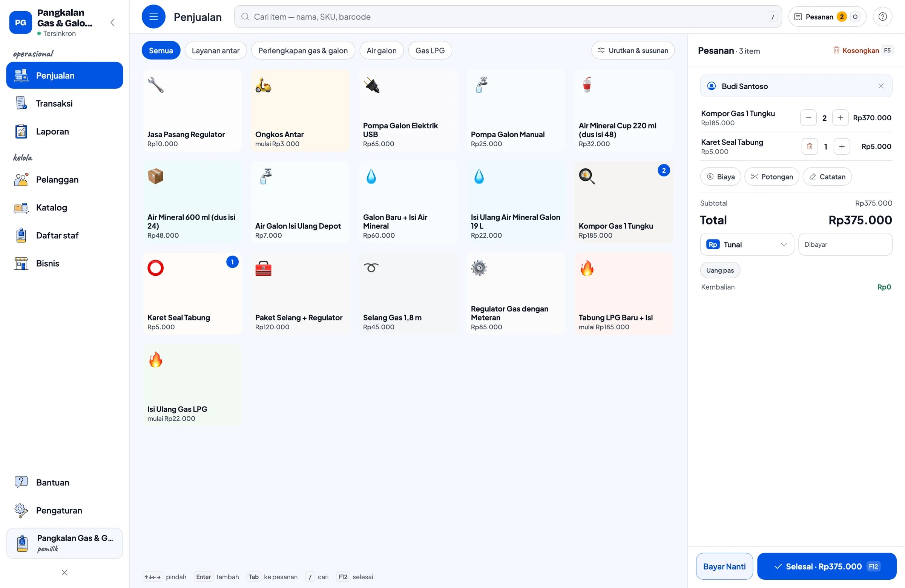Select the Layanan antar tab
Viewport: 905px width, 588px height.
coord(216,50)
